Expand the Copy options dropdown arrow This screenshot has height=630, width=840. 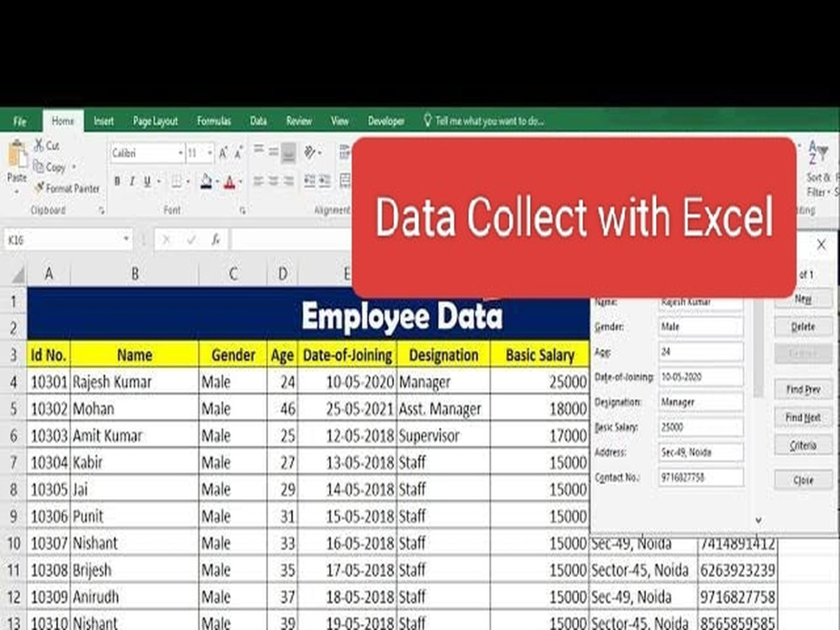click(x=73, y=167)
